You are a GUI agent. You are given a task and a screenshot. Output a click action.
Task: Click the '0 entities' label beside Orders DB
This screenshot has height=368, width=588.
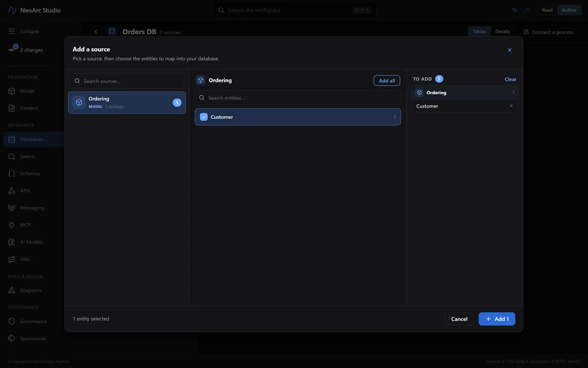coord(170,33)
